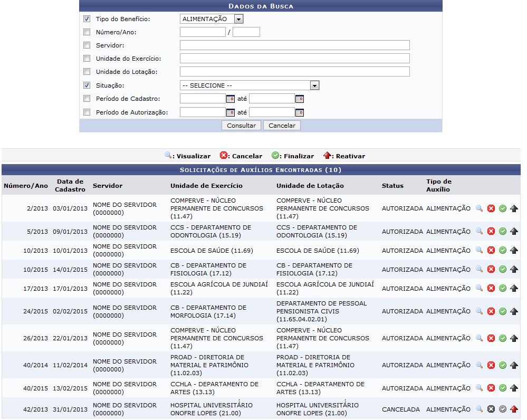Cancel request 40/2014 with red X icon
Screen dimensions: 527x420
[x=491, y=365]
